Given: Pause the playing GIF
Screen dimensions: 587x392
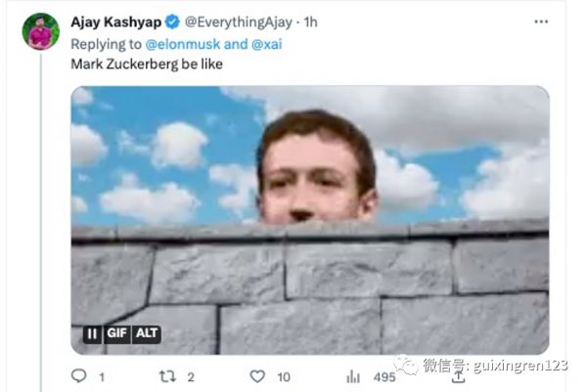Looking at the screenshot, I should tap(91, 334).
